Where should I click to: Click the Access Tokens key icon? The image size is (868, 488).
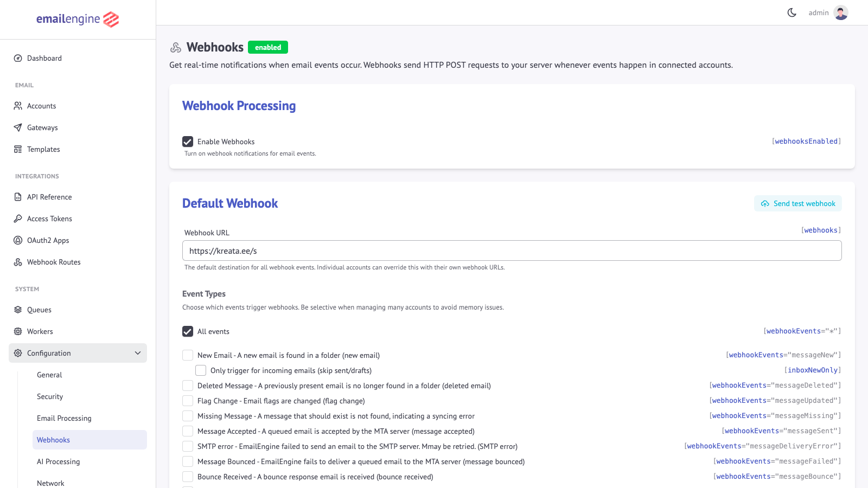(x=18, y=219)
